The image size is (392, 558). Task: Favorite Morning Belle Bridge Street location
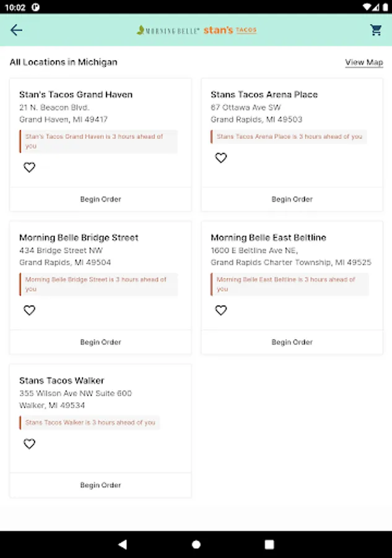(29, 310)
